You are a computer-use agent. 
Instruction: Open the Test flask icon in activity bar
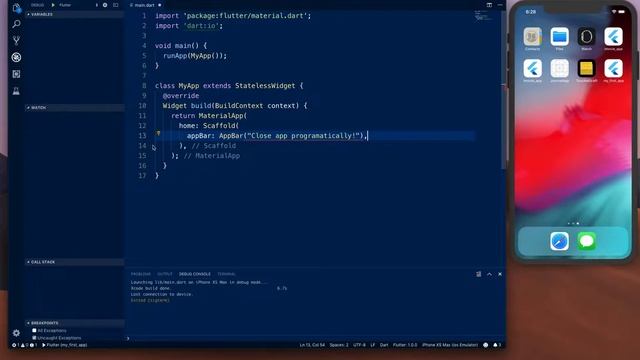16,91
